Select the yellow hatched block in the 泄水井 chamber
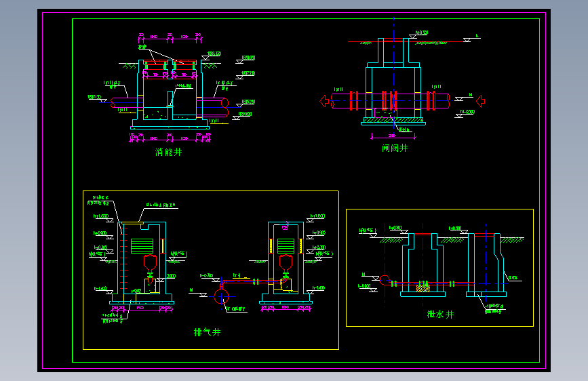Viewport: 588px width, 381px height. pos(423,288)
